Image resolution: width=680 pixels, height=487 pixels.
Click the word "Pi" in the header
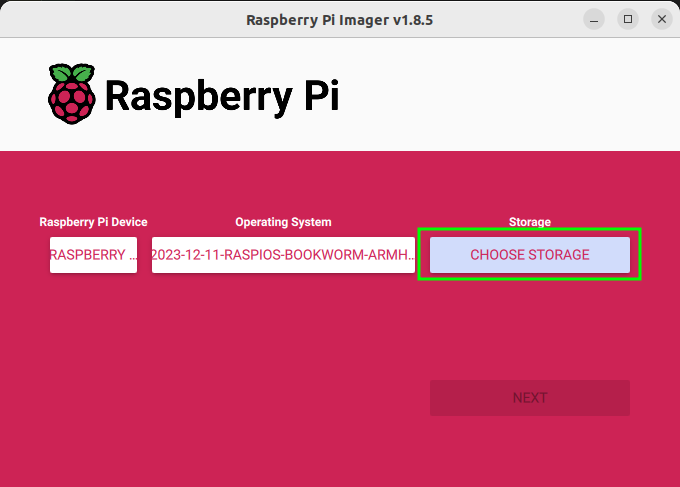315,95
